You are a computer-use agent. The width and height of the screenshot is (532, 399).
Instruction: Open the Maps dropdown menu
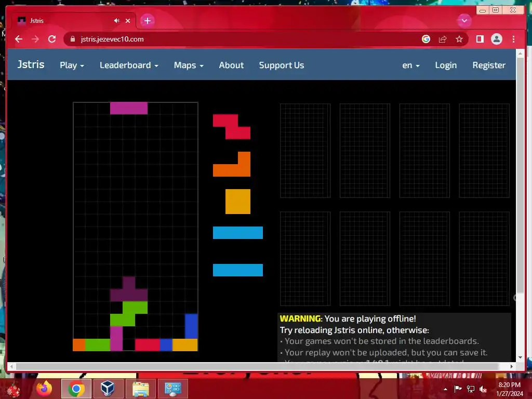(x=188, y=65)
